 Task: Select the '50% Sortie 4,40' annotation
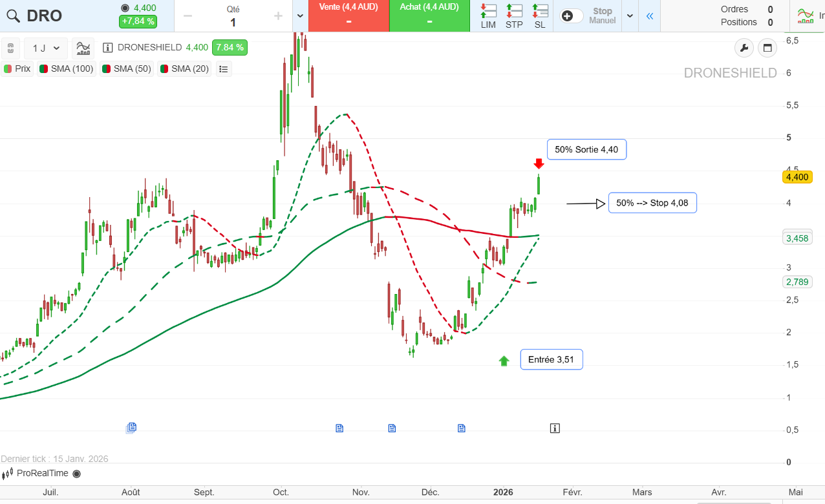[586, 149]
